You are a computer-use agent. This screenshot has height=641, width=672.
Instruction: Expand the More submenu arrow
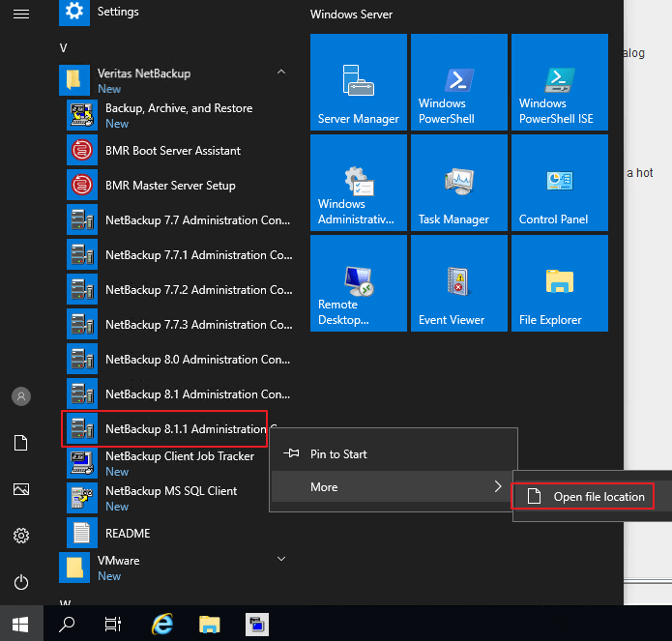click(x=498, y=486)
